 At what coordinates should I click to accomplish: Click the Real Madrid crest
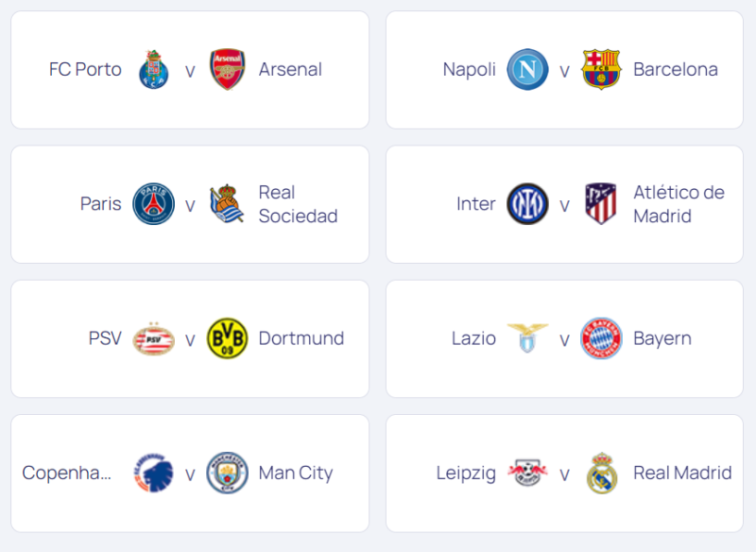pos(601,473)
